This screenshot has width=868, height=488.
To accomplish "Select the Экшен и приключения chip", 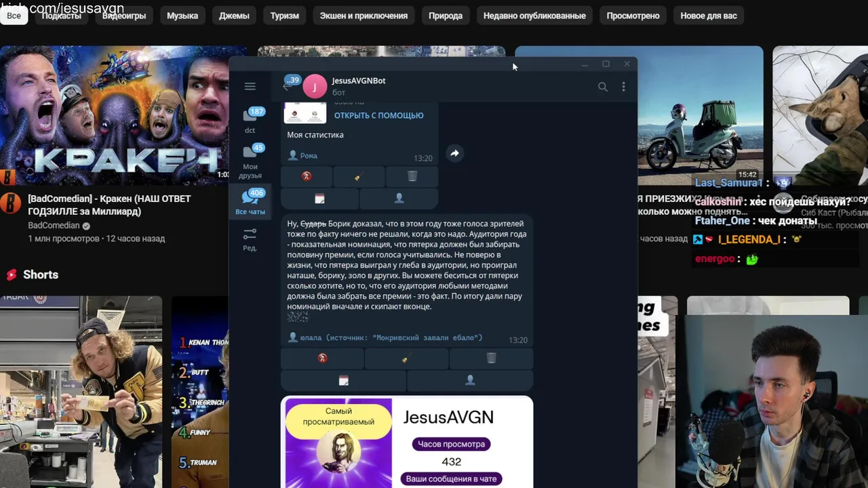I will (363, 16).
